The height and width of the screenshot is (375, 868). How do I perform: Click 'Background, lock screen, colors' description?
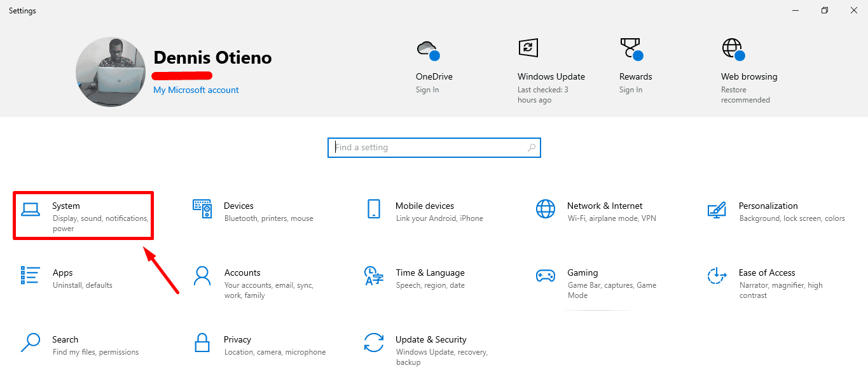(792, 218)
